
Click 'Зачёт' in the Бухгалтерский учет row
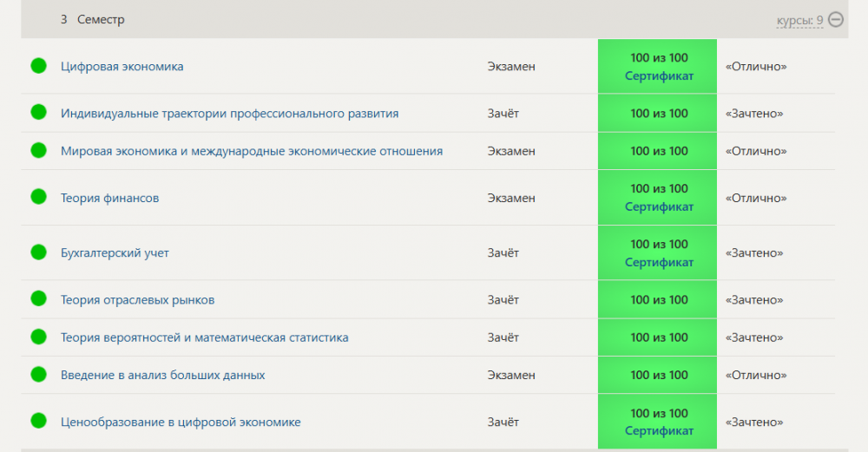[x=503, y=252]
